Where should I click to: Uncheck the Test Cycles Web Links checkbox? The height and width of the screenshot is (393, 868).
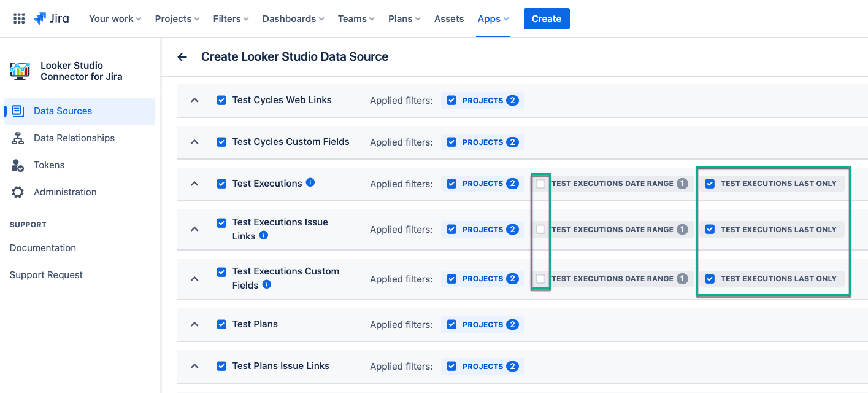[221, 100]
